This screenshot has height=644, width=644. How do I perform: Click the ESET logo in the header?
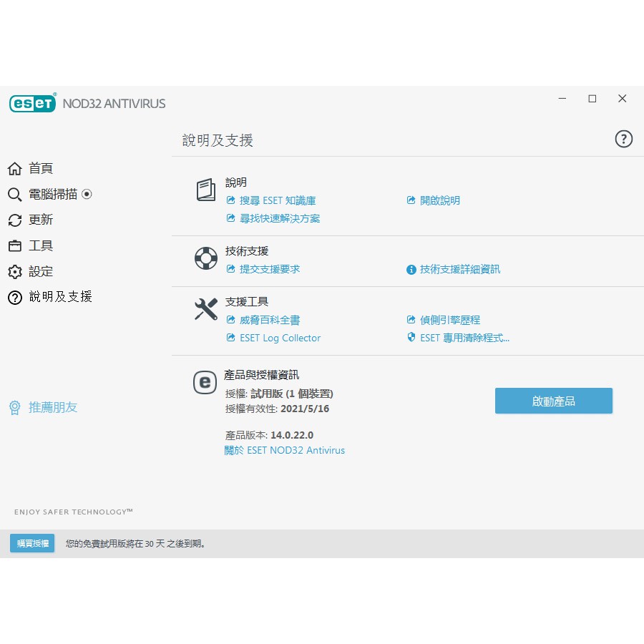[x=32, y=103]
